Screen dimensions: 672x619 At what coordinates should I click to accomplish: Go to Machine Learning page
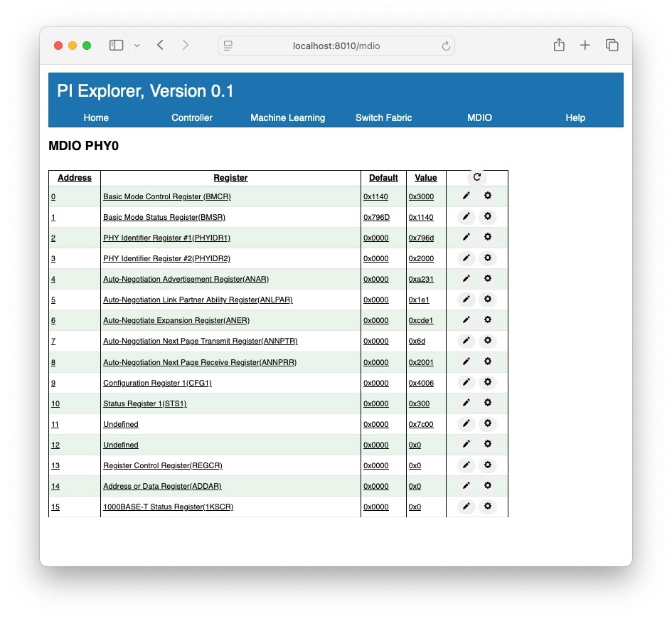[287, 117]
